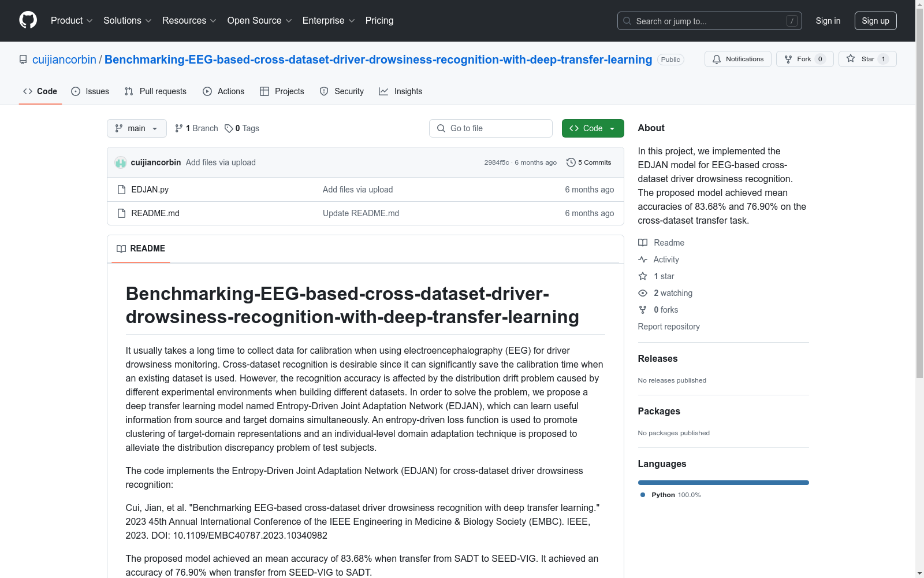Click the Go to file field

point(491,128)
